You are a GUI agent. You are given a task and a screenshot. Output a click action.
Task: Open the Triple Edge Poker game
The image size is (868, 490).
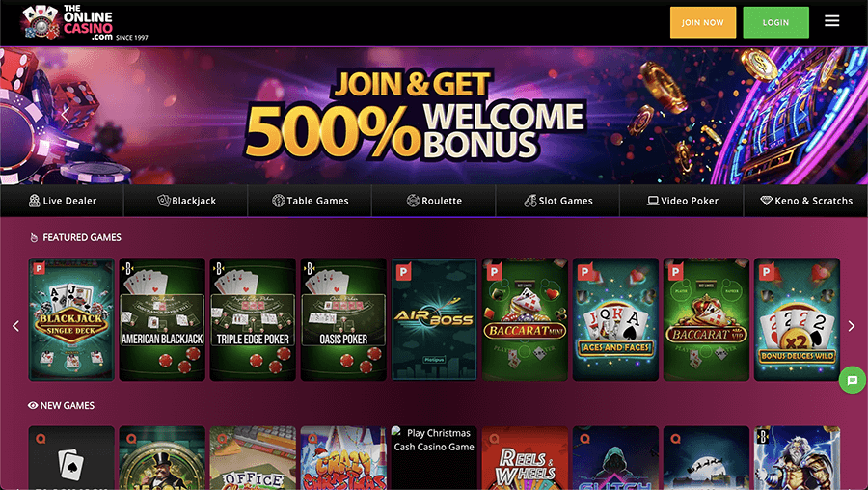point(253,319)
